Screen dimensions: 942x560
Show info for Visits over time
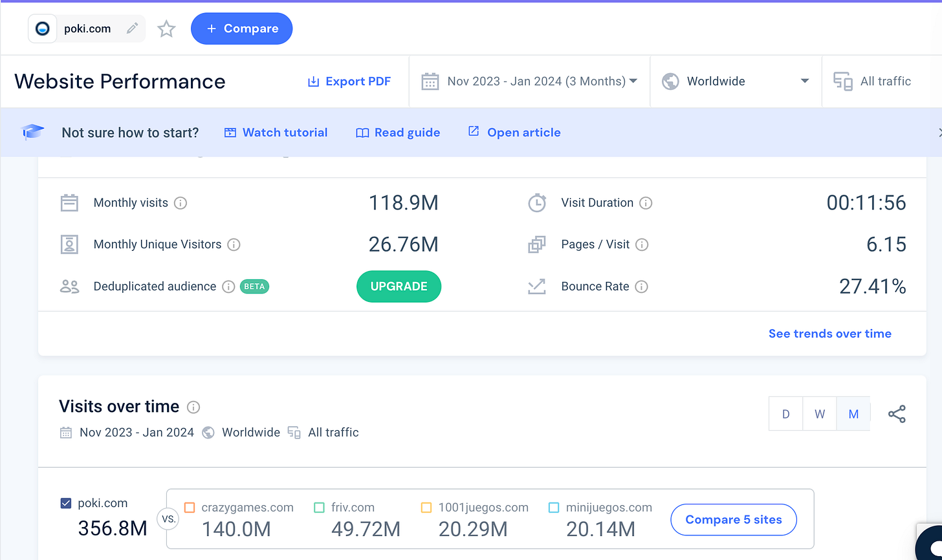point(193,407)
